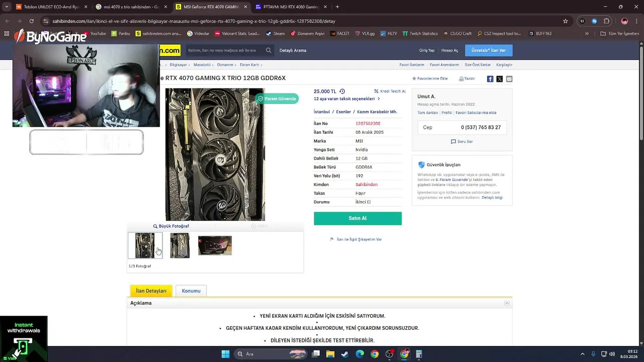Switch to PTTAVM MSI RTX 4080 tab
The image size is (644, 362).
(291, 7)
